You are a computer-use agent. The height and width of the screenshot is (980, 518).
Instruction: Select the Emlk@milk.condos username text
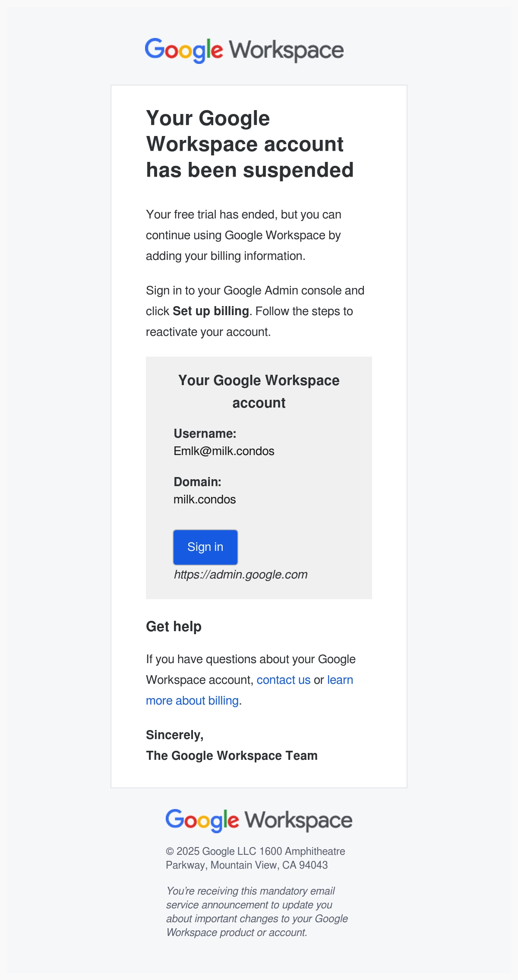[x=224, y=451]
